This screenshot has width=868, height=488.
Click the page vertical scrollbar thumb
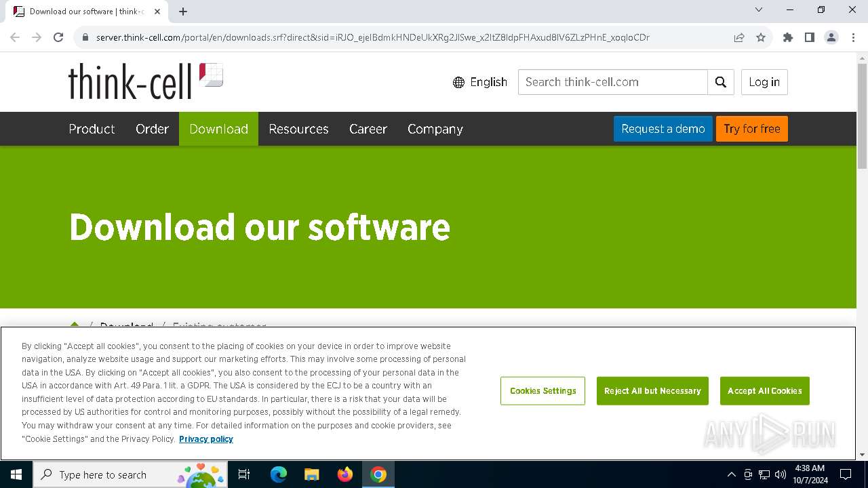click(x=862, y=115)
